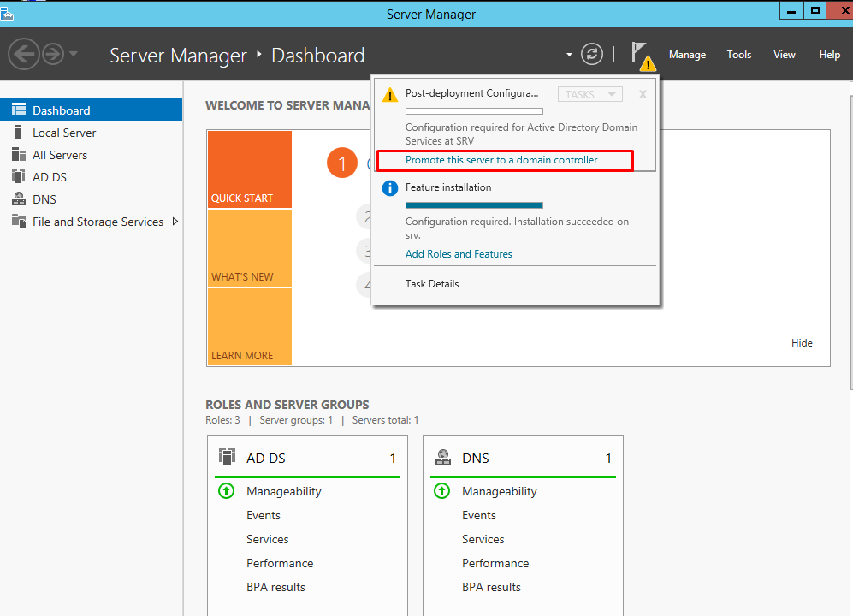
Task: Open the View menu
Action: click(x=784, y=55)
